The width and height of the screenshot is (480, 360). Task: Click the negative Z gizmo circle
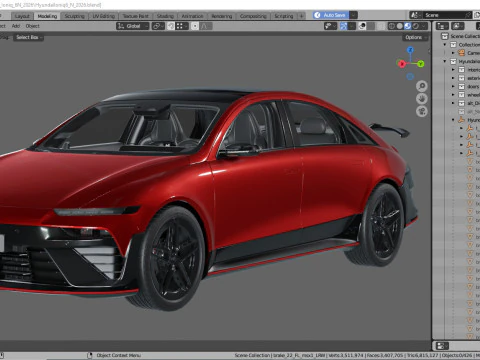pyautogui.click(x=410, y=77)
